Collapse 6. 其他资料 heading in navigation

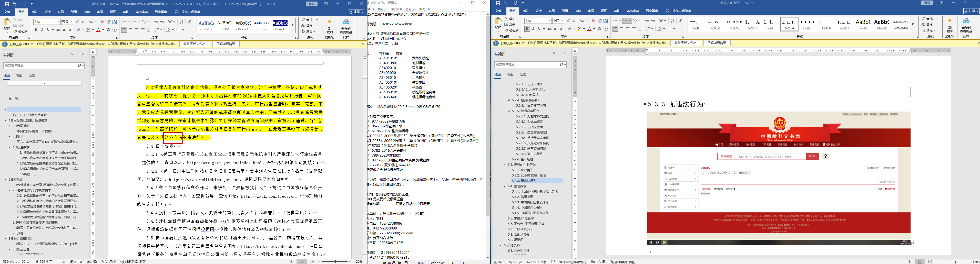[501, 245]
